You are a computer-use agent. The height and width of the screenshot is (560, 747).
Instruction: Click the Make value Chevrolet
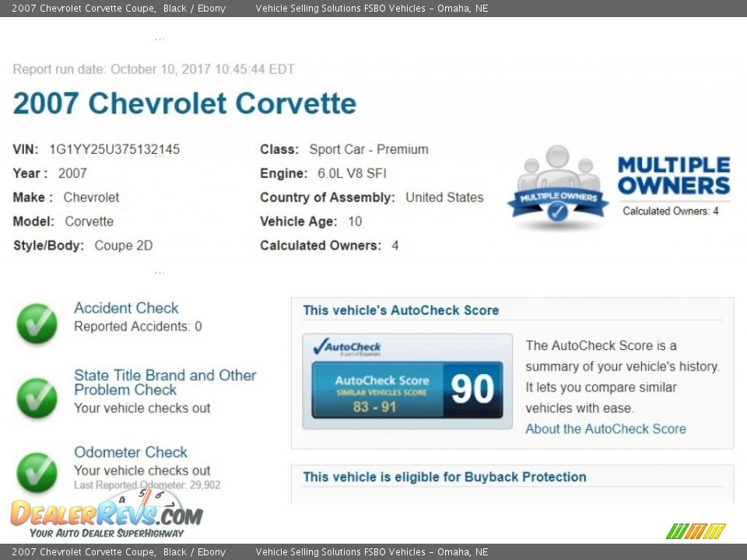tap(91, 198)
